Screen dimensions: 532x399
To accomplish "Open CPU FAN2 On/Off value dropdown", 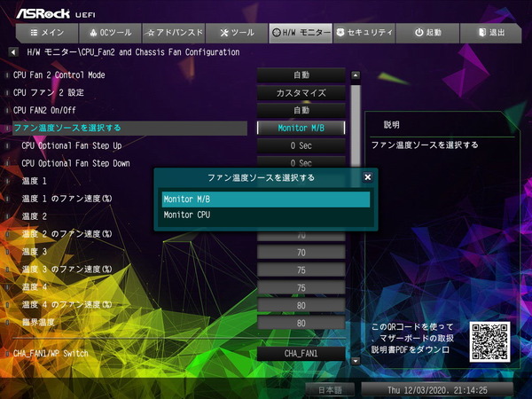I will tap(301, 110).
